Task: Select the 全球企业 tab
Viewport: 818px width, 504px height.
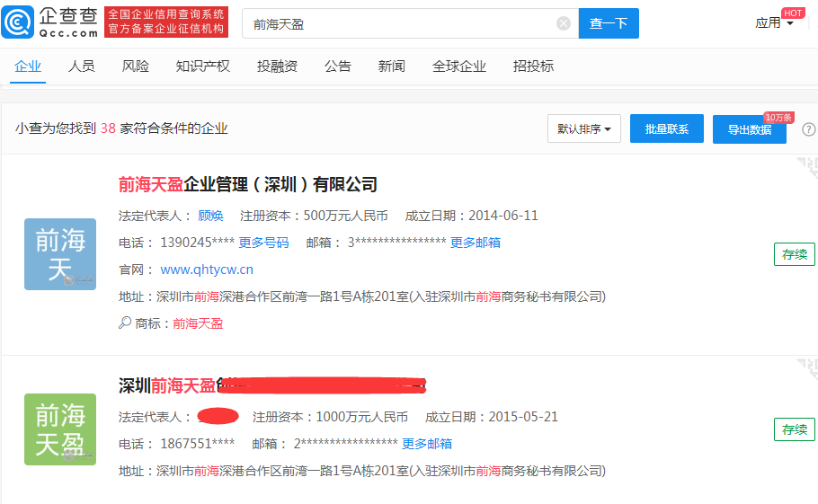Action: (458, 66)
